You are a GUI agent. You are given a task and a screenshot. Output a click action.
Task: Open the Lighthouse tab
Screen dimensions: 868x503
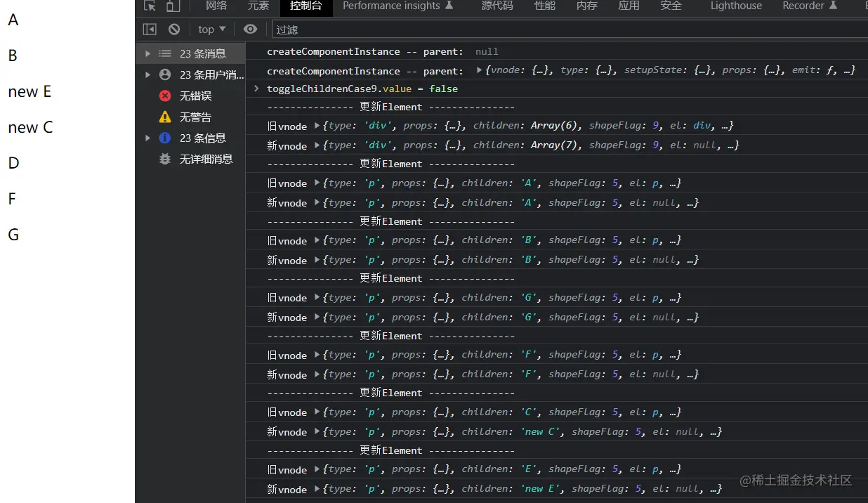point(736,6)
